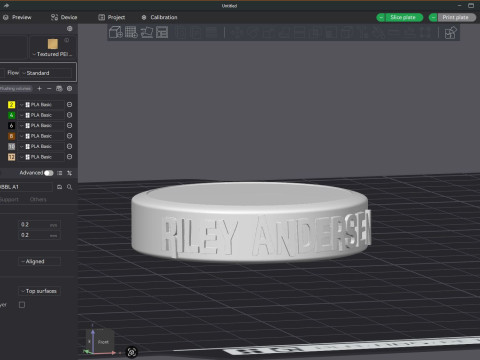
Task: Open the Aligned seam position dropdown
Action: pyautogui.click(x=39, y=261)
